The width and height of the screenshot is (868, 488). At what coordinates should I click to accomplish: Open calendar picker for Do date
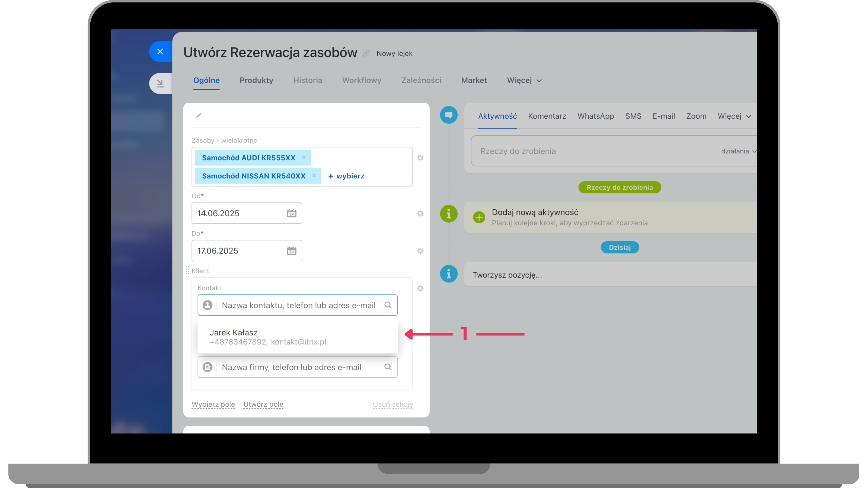point(292,251)
